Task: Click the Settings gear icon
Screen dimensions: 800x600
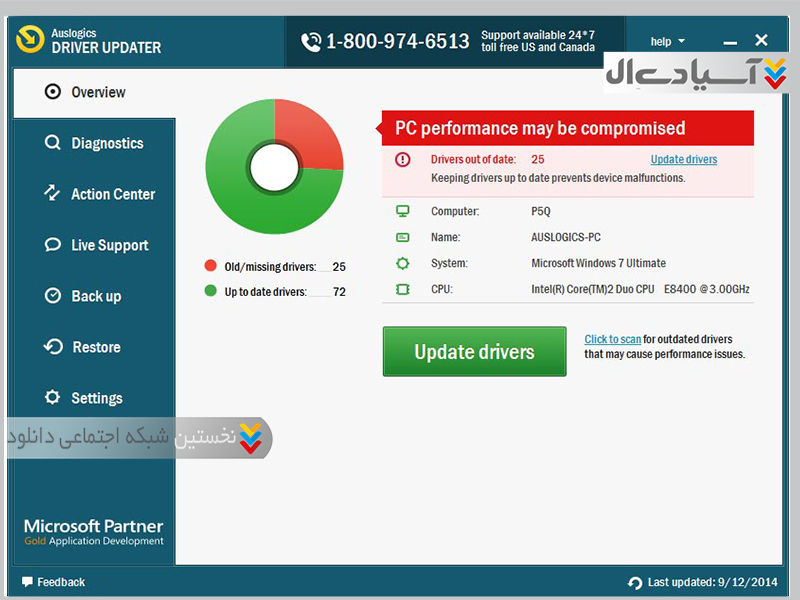Action: tap(53, 398)
